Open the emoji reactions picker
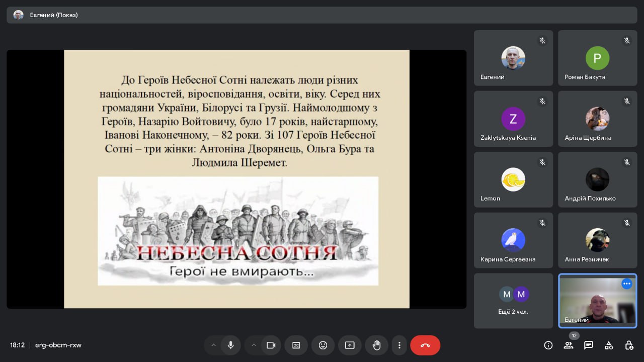Viewport: 644px width, 362px height. coord(323,345)
